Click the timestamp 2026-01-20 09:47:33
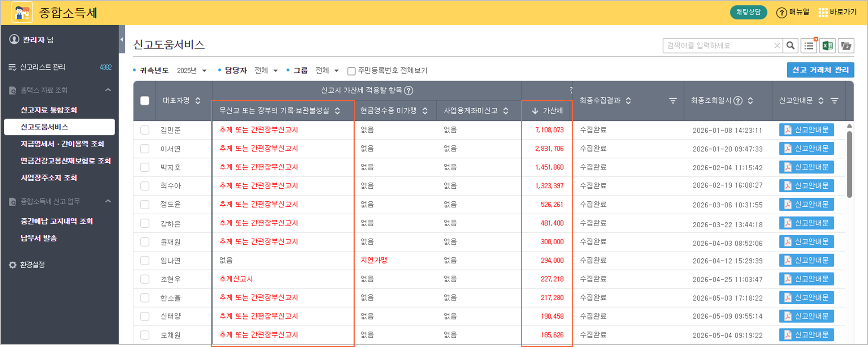868x347 pixels. (727, 149)
